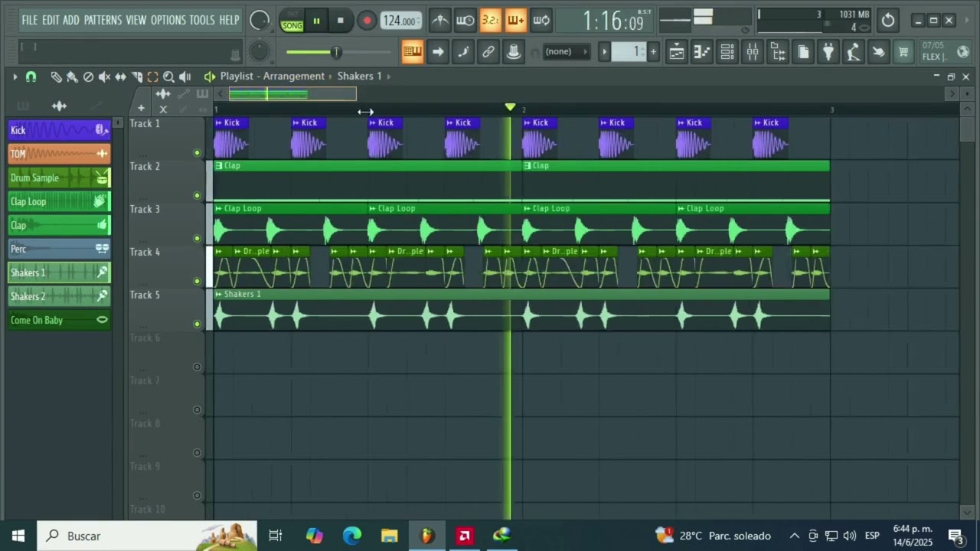Open the content library shopping cart

(903, 52)
